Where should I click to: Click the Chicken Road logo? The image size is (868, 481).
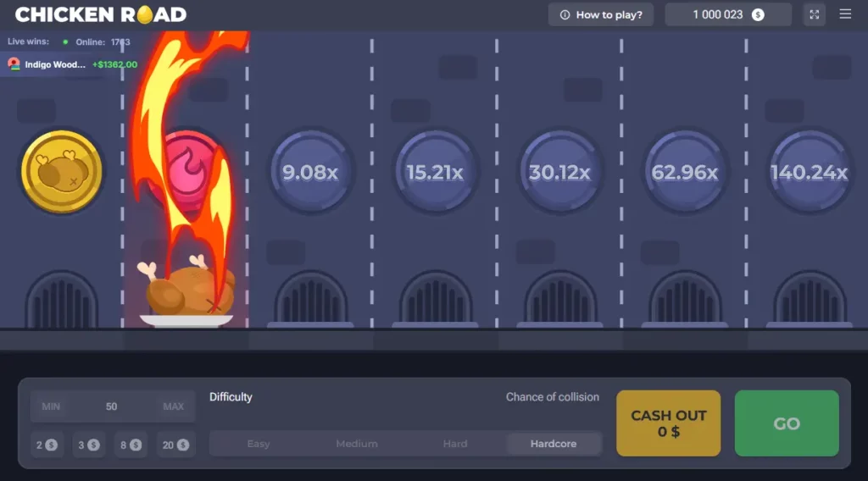pos(101,15)
